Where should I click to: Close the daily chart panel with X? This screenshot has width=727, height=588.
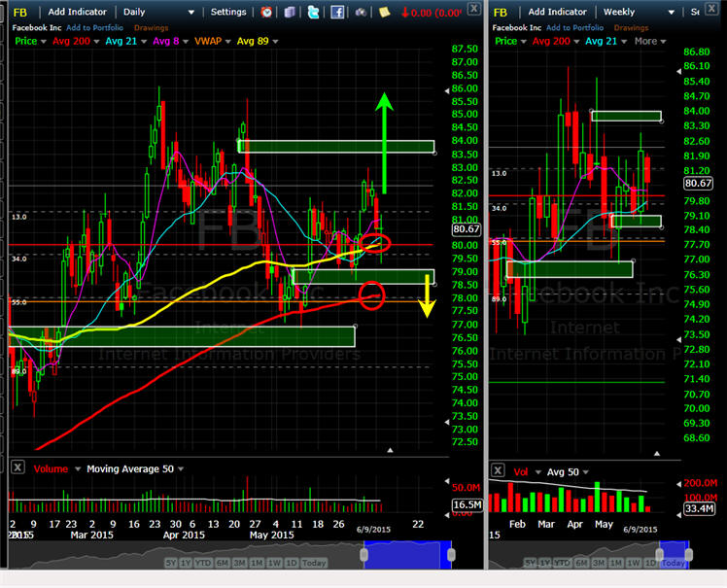coord(473,7)
